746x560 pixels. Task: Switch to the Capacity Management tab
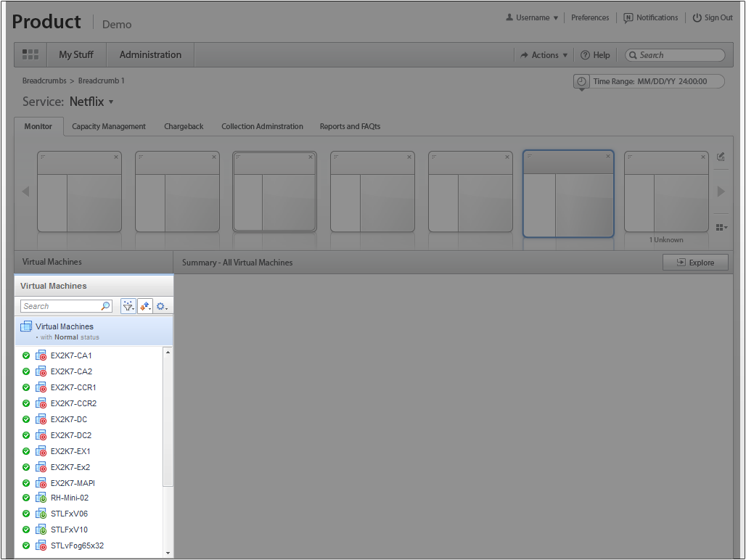click(x=109, y=126)
